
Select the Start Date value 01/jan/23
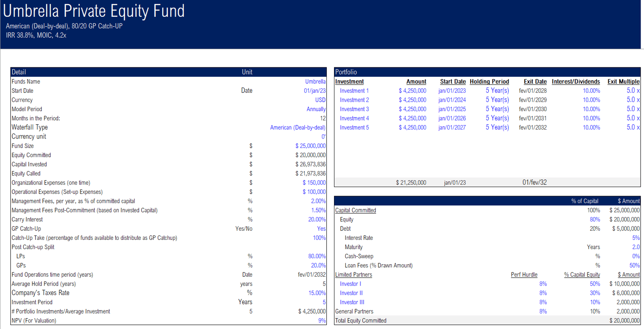point(315,91)
